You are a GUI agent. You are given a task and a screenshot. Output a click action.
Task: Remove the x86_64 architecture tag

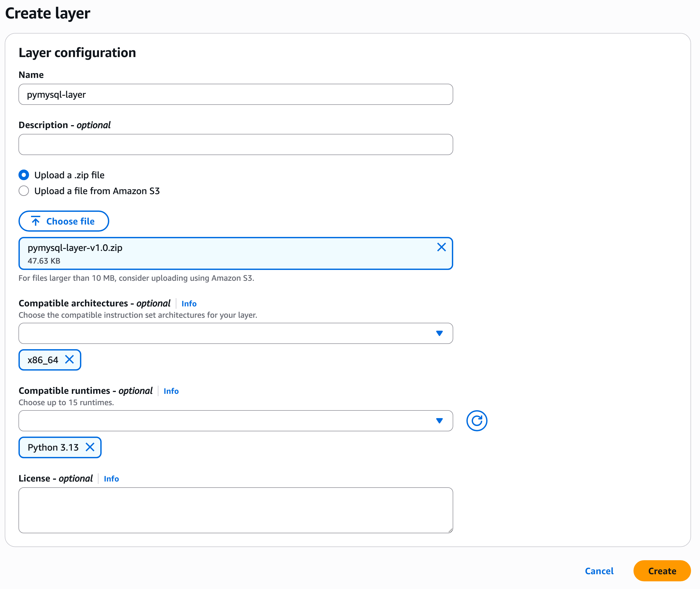tap(69, 360)
